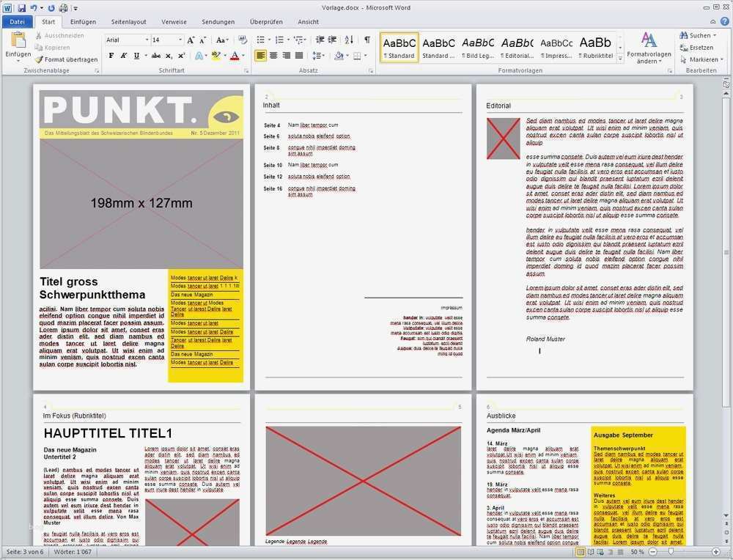This screenshot has height=560, width=733.
Task: Apply the Bild Leg... style
Action: [478, 48]
